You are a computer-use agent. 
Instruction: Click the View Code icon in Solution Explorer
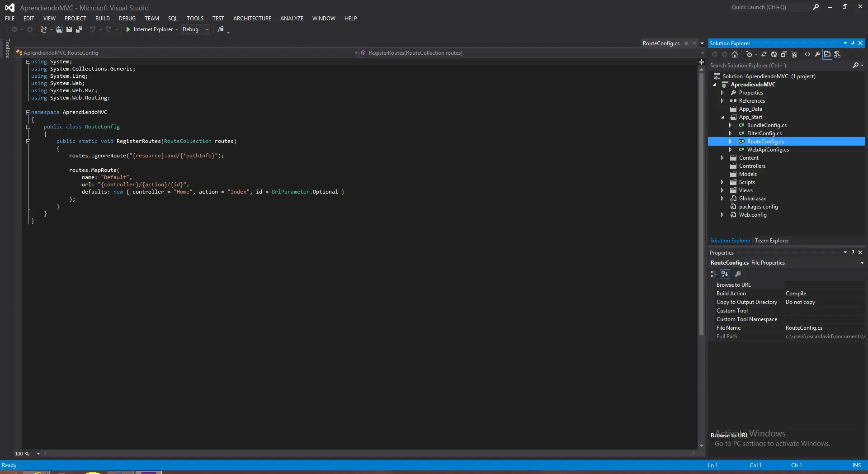807,54
